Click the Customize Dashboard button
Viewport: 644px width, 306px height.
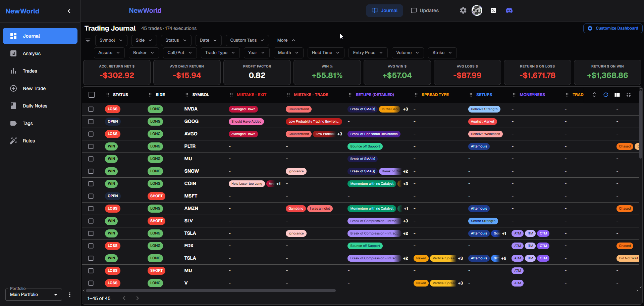[x=612, y=28]
